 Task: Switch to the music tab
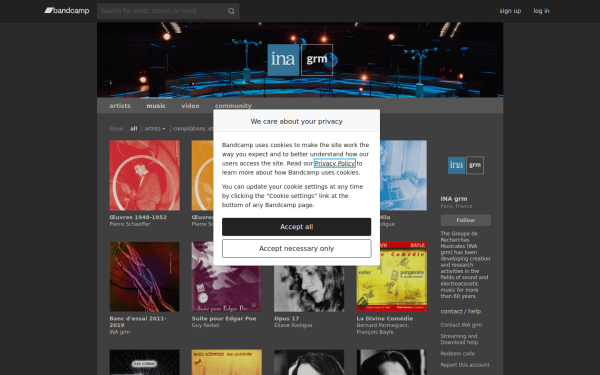[156, 106]
